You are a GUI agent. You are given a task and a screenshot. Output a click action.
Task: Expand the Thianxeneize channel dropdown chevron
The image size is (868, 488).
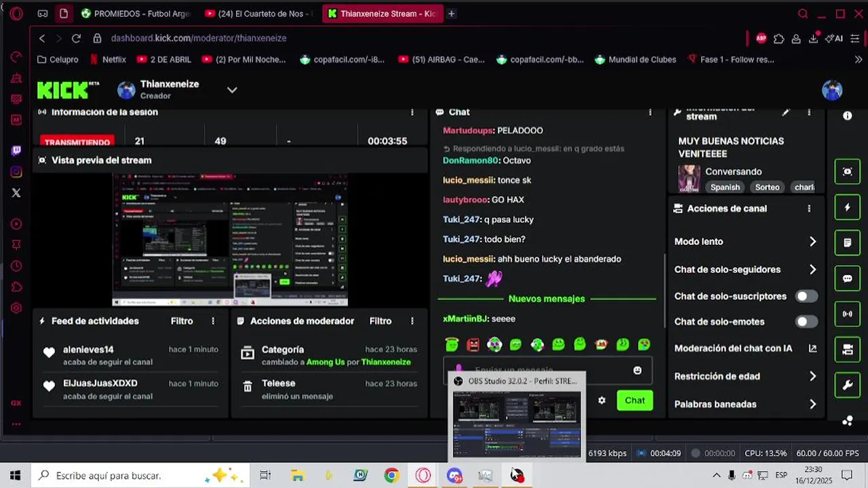[232, 89]
